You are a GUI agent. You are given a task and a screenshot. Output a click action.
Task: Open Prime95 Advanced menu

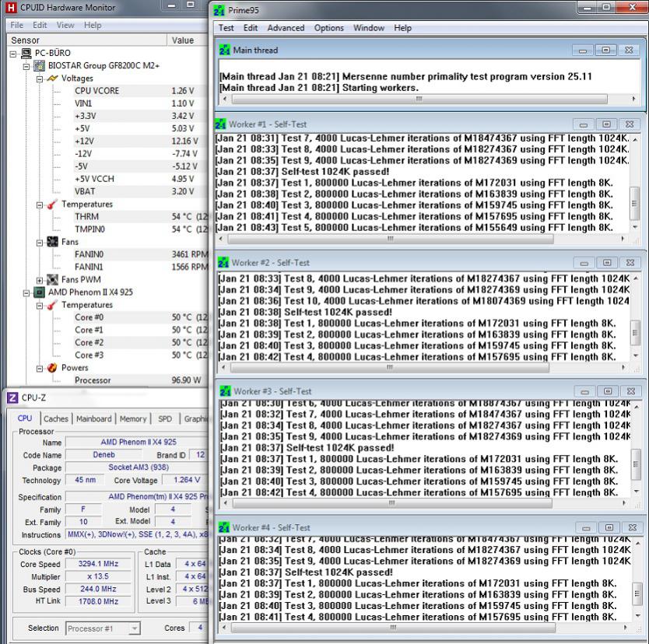(x=286, y=28)
